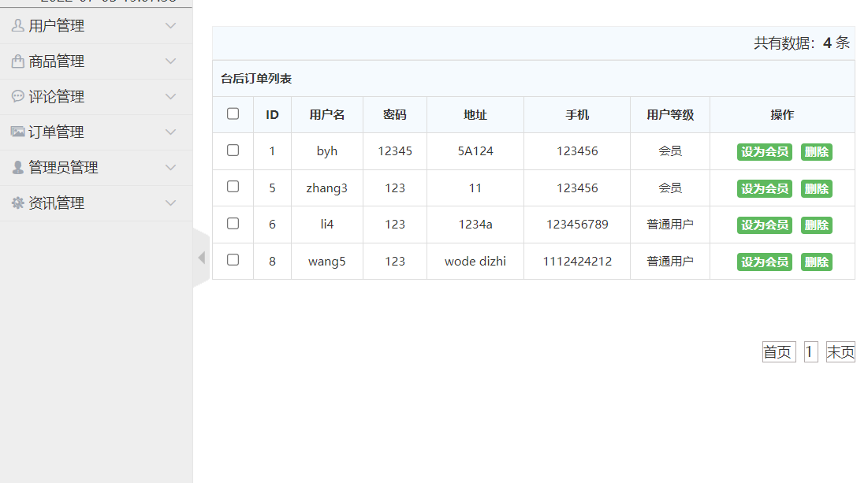The width and height of the screenshot is (868, 483).
Task: Set li4 as member with 设为会员
Action: 765,225
